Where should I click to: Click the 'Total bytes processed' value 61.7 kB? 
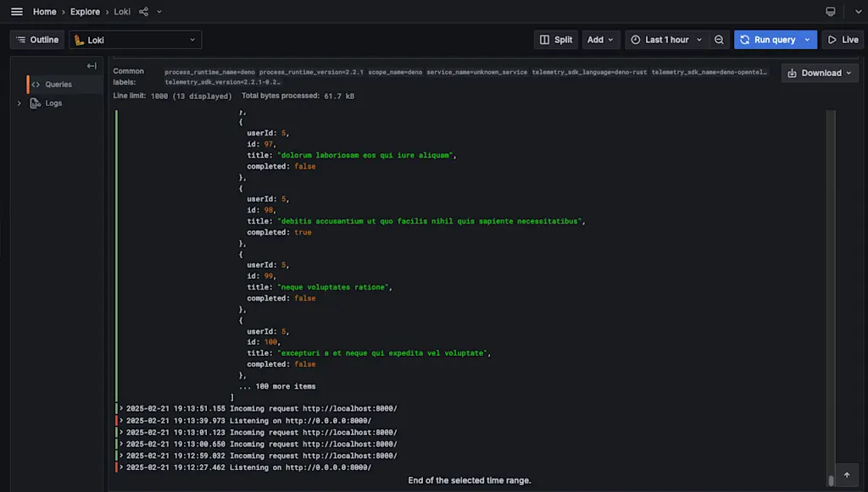pos(339,97)
